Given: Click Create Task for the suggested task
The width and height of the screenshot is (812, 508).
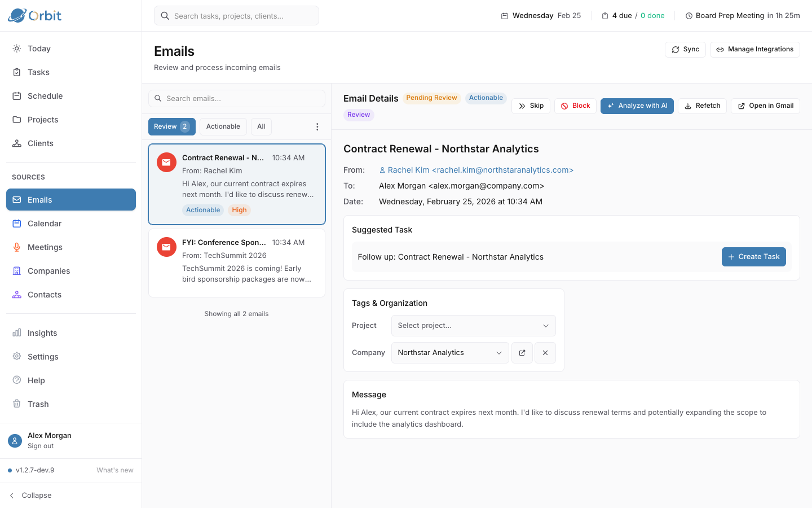Looking at the screenshot, I should 754,256.
